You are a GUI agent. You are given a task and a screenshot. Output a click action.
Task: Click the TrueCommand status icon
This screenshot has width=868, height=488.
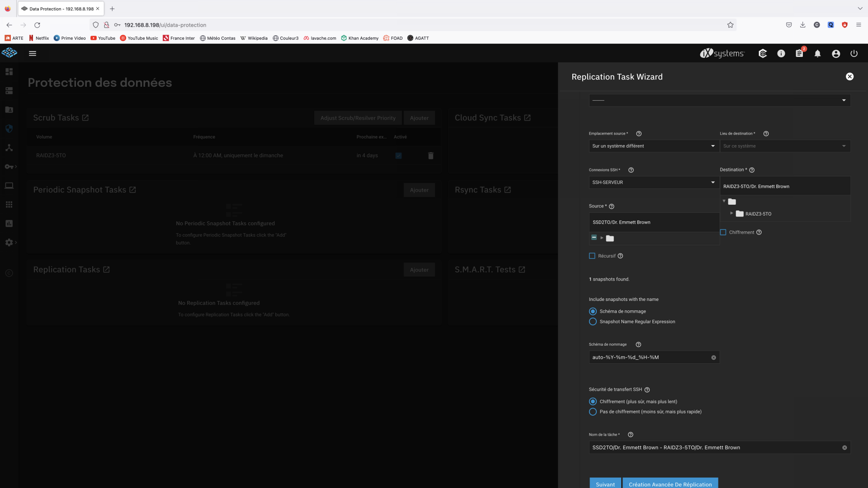(x=763, y=53)
